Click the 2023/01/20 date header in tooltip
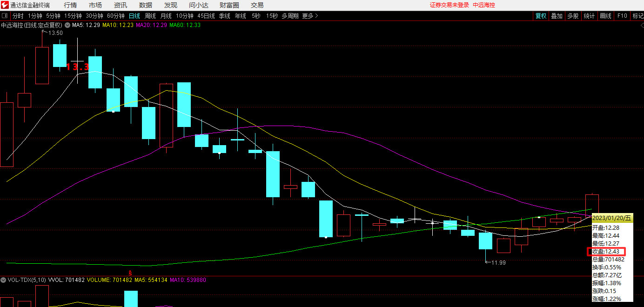The image size is (644, 307). pos(612,218)
